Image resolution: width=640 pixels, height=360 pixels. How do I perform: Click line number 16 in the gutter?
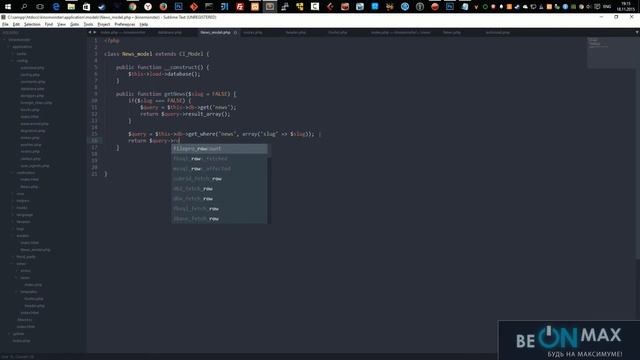[x=95, y=140]
